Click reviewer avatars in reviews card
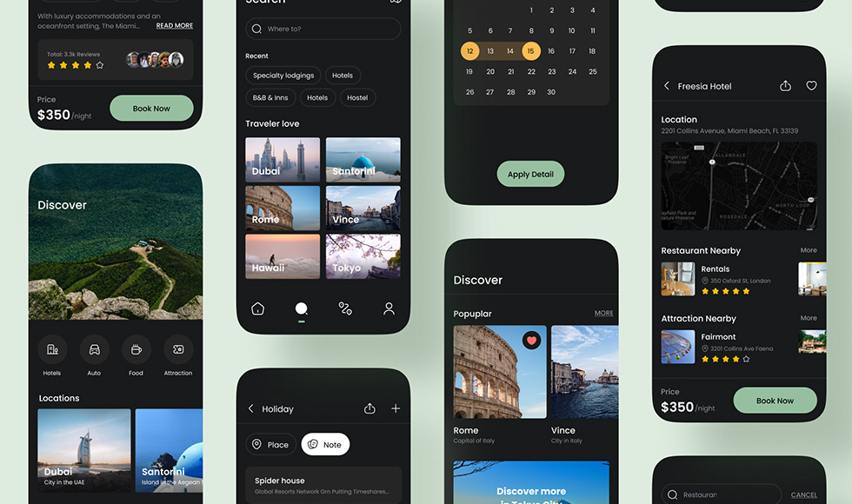Screen dimensions: 852x504 tap(155, 59)
